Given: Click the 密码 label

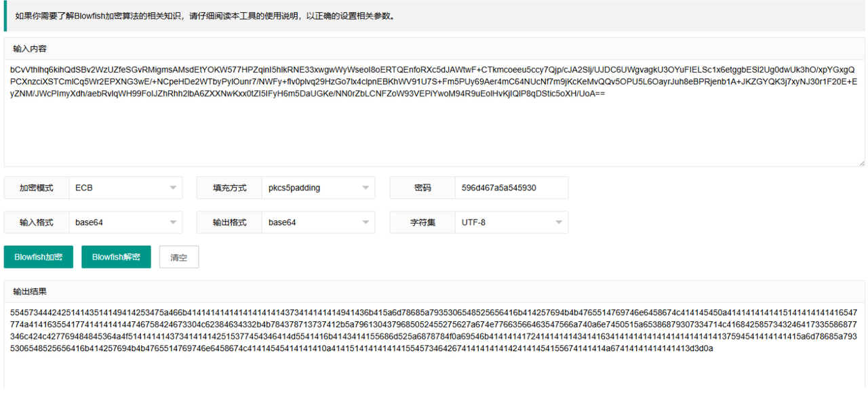Looking at the screenshot, I should (422, 188).
